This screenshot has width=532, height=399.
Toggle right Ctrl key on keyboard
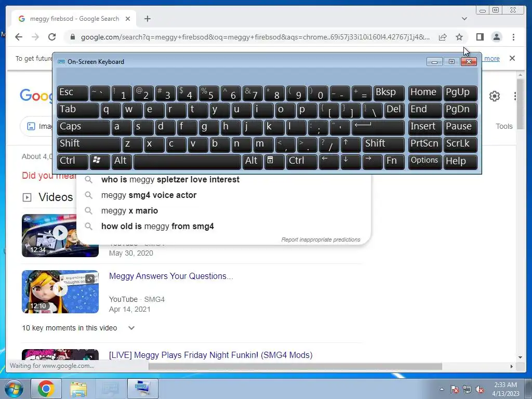302,162
